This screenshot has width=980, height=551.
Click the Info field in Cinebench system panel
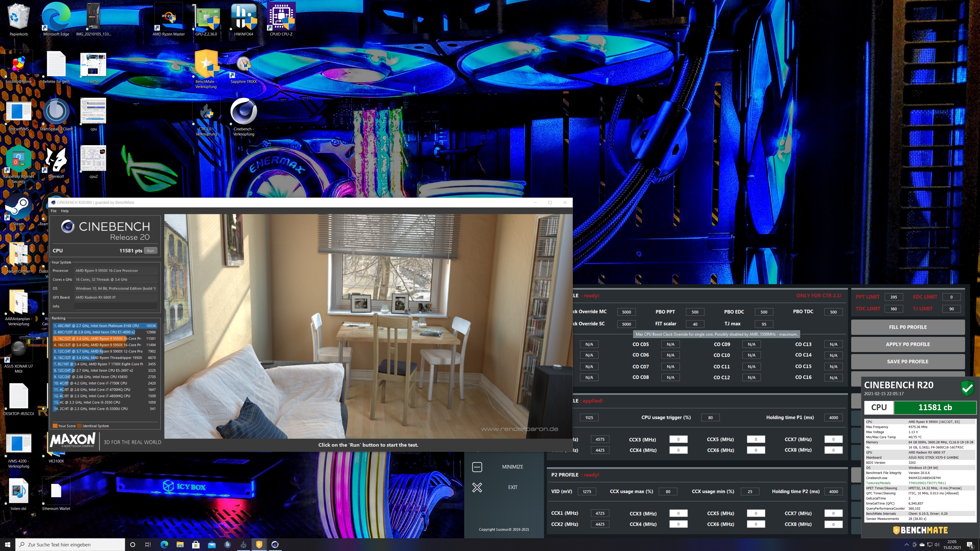115,306
